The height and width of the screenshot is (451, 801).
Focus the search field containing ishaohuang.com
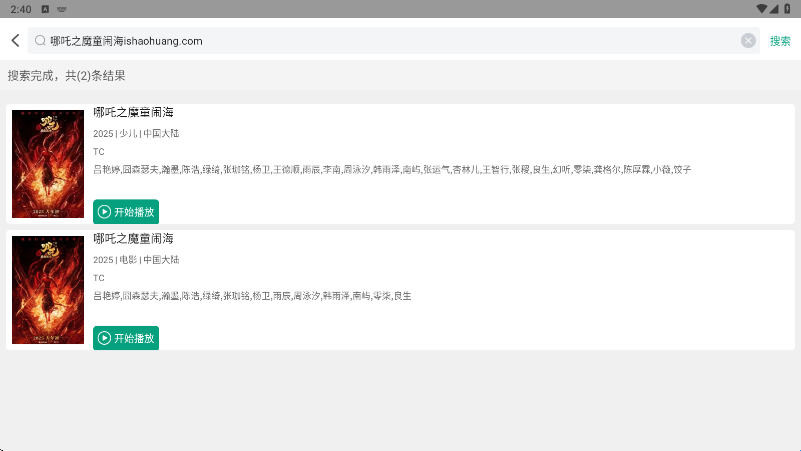click(393, 40)
